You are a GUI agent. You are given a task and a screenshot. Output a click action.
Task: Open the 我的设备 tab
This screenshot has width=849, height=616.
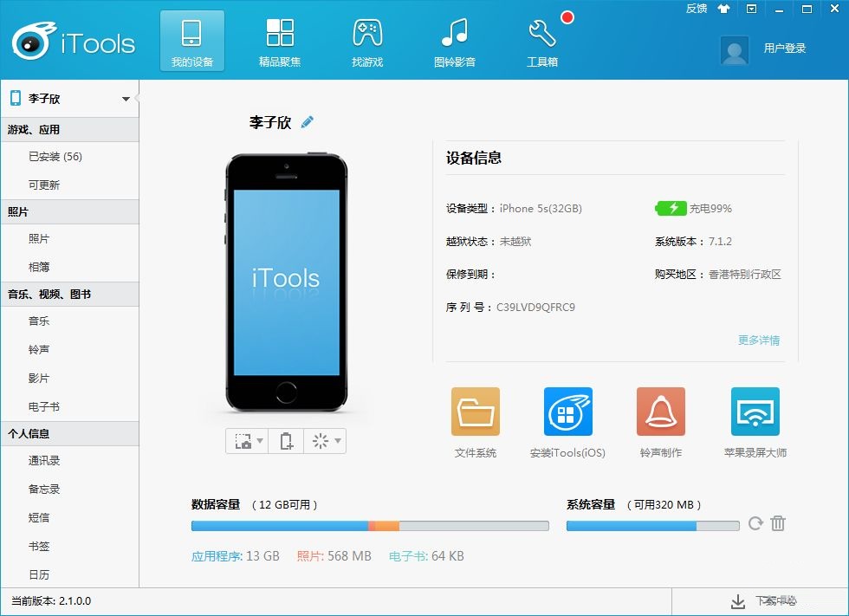pos(191,41)
